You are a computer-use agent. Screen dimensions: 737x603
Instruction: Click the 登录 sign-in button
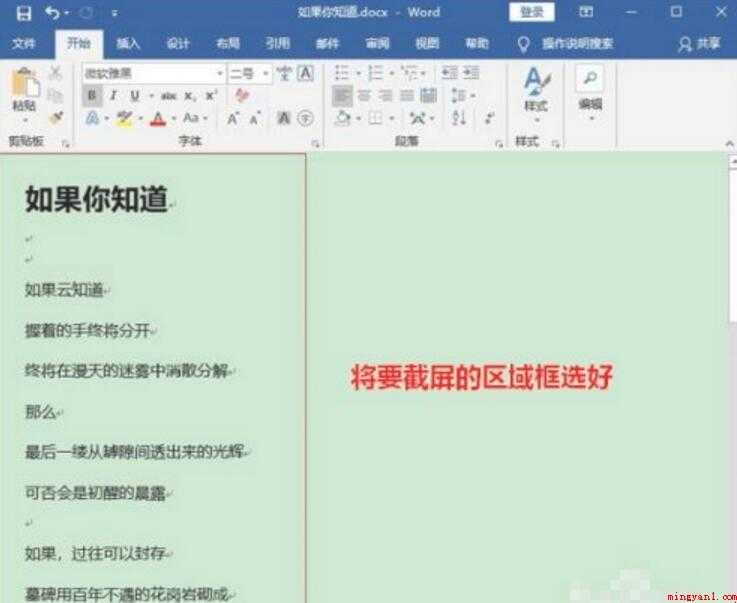(x=532, y=13)
